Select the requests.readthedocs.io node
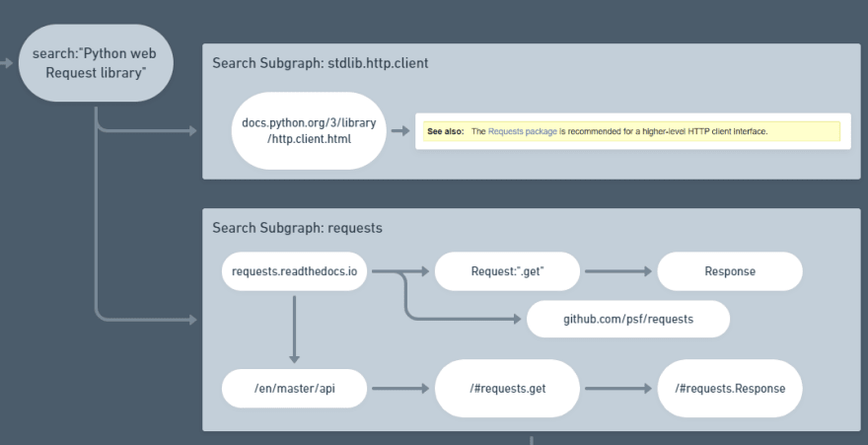868x445 pixels. 295,271
